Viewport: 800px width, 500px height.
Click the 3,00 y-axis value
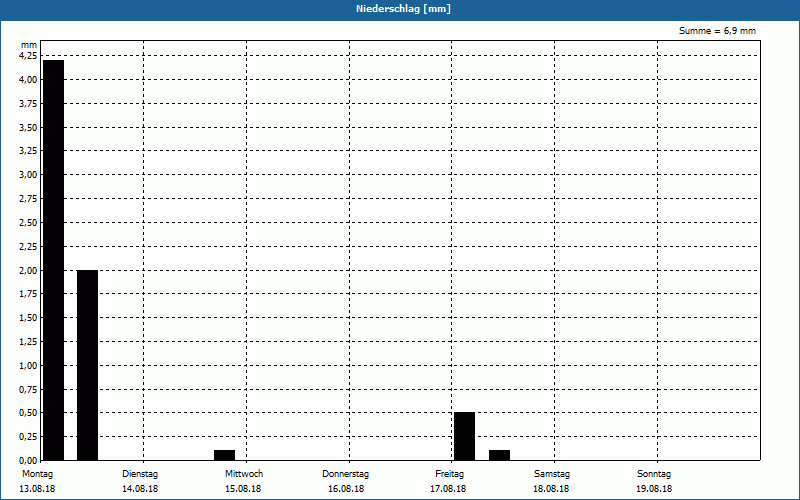click(28, 175)
